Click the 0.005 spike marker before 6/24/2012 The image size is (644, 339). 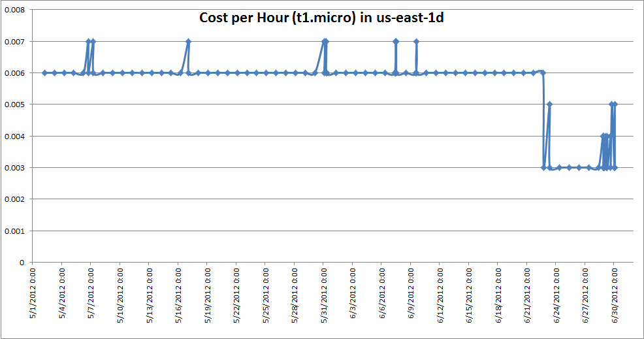[x=550, y=105]
